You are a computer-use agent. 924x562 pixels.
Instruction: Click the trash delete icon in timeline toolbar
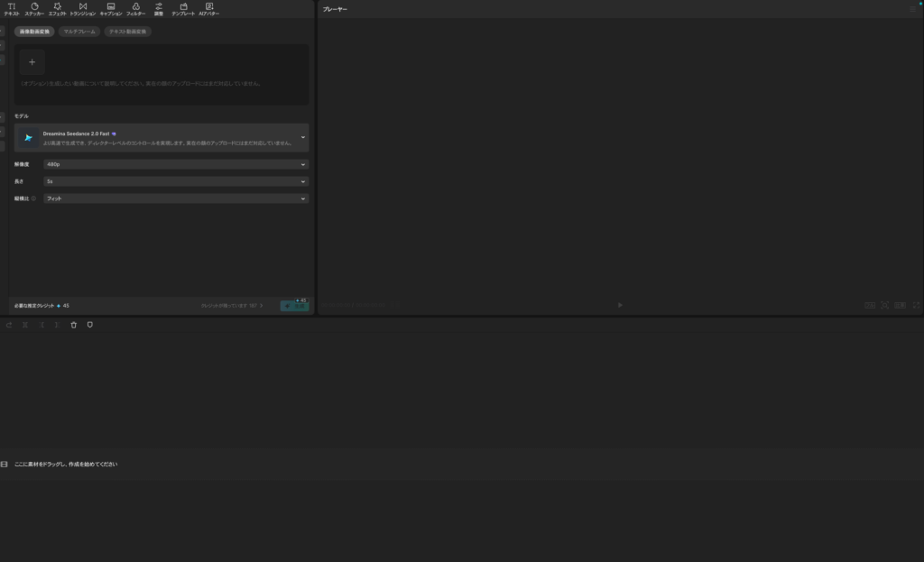[x=74, y=325]
